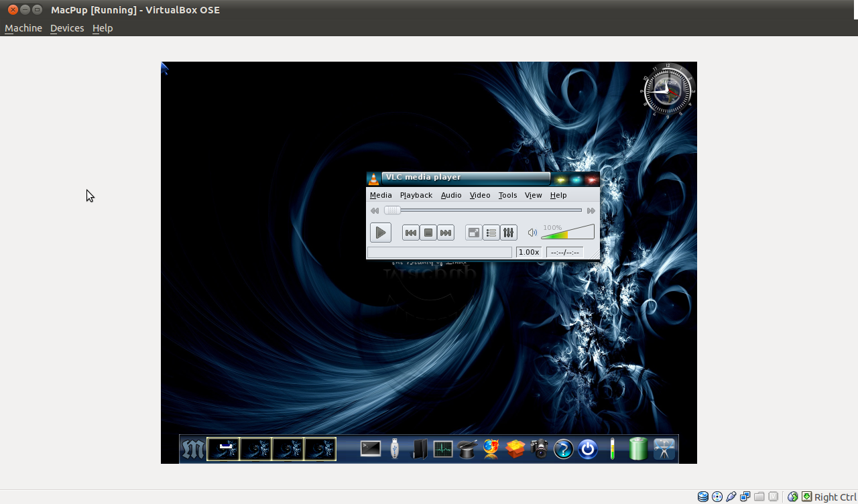Take a screenshot using the camera dock icon

539,449
